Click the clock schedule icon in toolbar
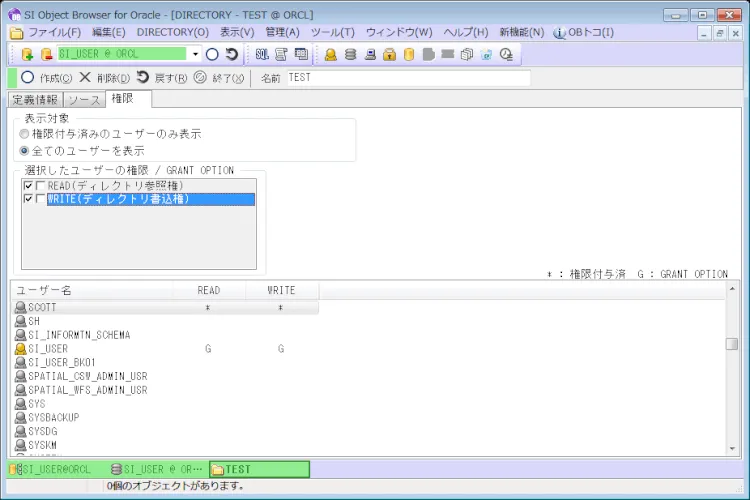 (505, 54)
